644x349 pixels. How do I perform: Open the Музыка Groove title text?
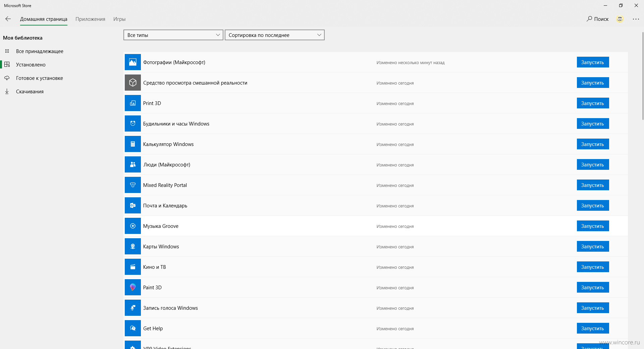(161, 226)
